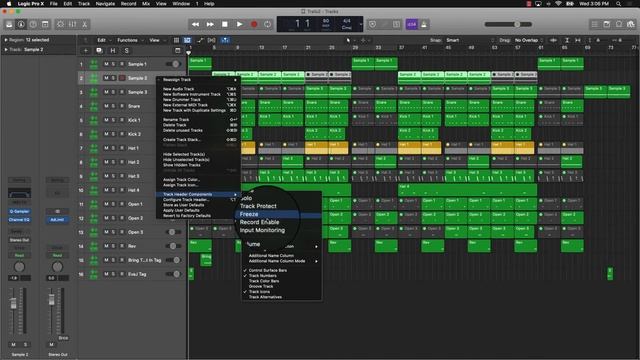Toggle global Solo S button in track header
This screenshot has width=640, height=360.
click(x=127, y=51)
